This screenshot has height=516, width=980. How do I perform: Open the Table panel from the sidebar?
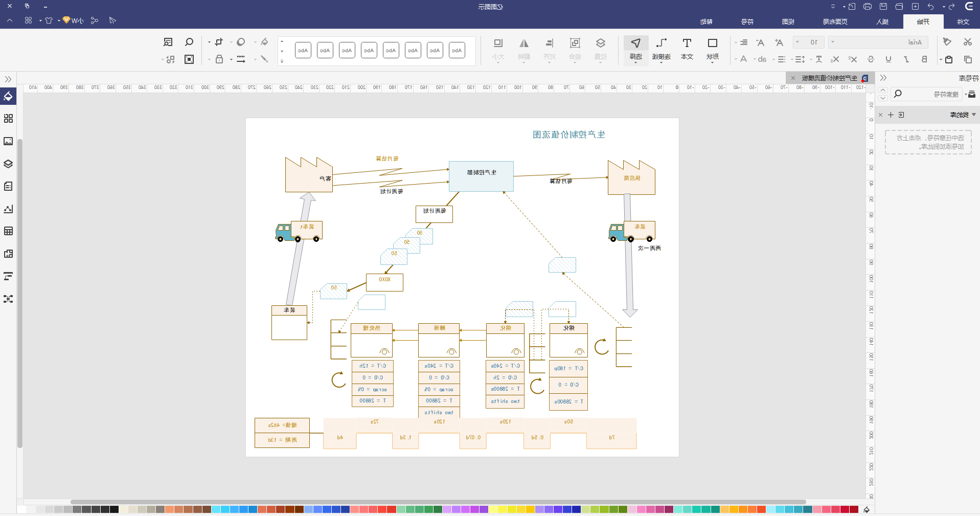pyautogui.click(x=8, y=231)
